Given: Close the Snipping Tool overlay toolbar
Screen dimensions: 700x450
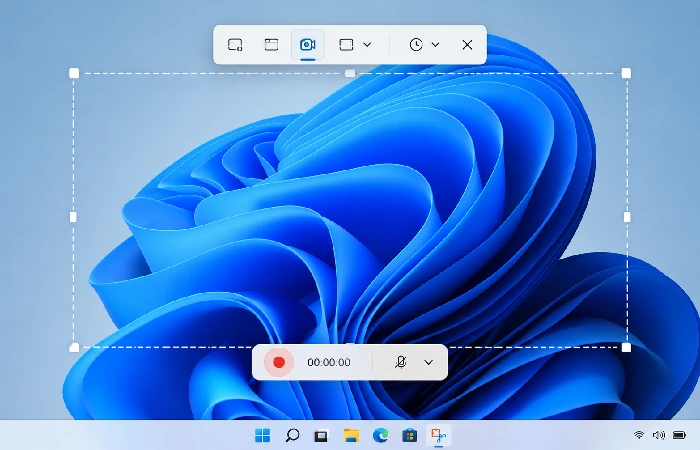Looking at the screenshot, I should (x=467, y=45).
